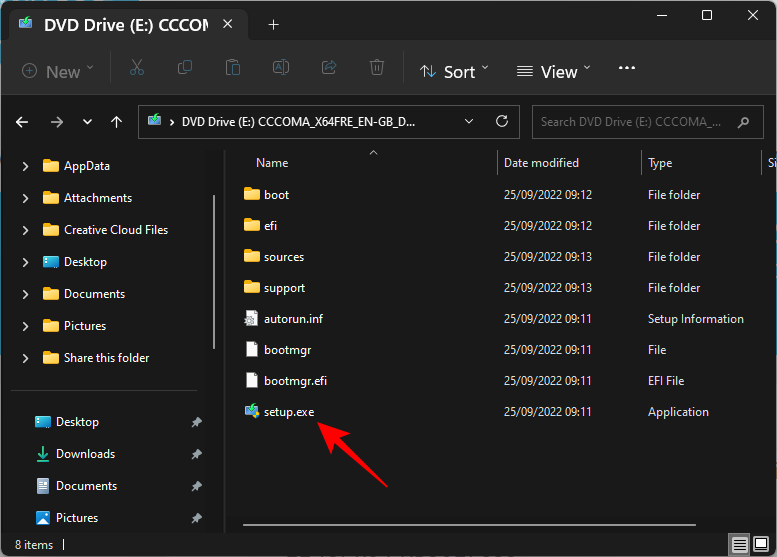777x557 pixels.
Task: Click the autorun.inf file icon
Action: 251,319
